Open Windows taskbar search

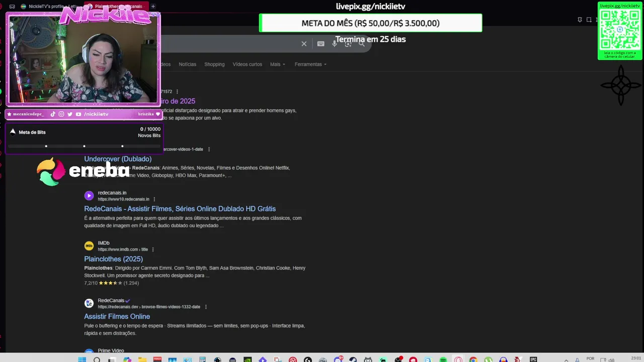coord(97,359)
